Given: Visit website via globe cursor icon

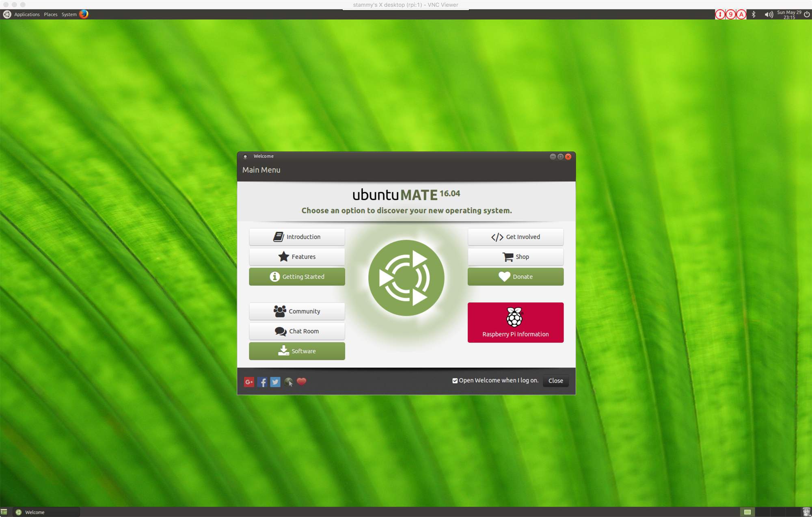Looking at the screenshot, I should (289, 382).
